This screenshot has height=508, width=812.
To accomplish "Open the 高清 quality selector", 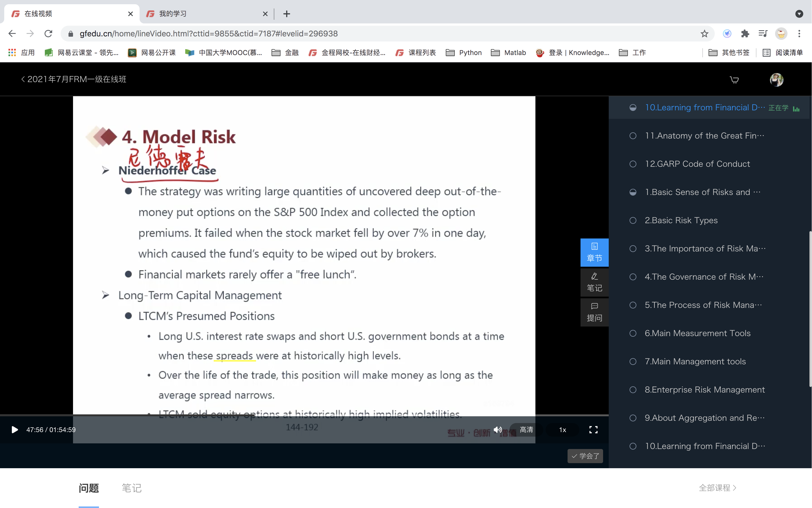I will pos(526,430).
